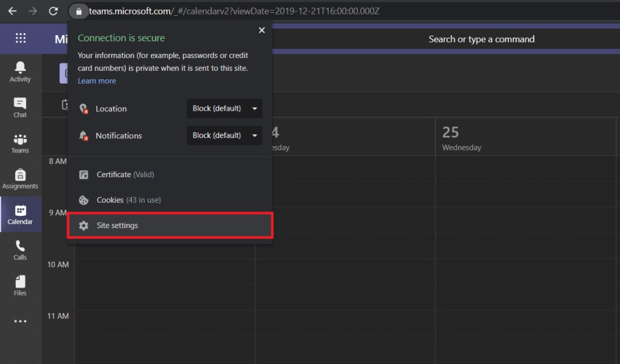Image resolution: width=620 pixels, height=364 pixels.
Task: Click the sidebar ellipsis for more apps
Action: tap(20, 321)
